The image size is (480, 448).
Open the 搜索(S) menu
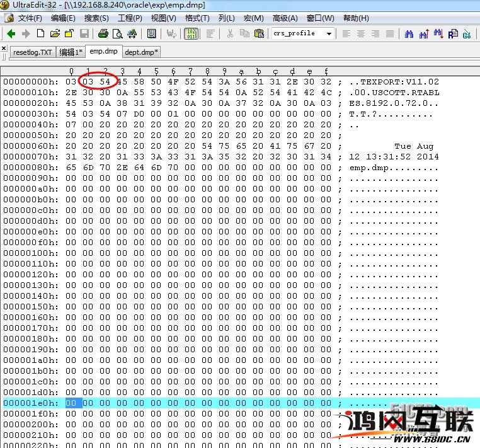click(96, 18)
